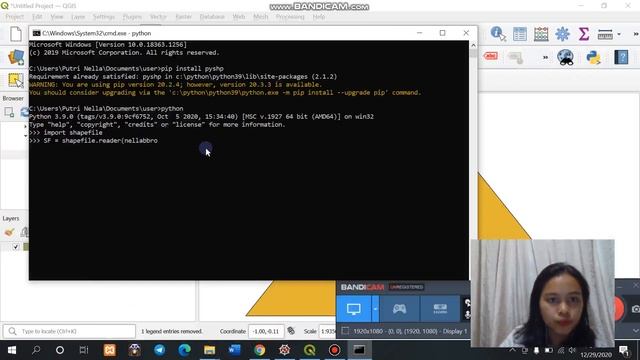This screenshot has width=640, height=360.
Task: Open the Vector menu in QGIS
Action: point(158,17)
